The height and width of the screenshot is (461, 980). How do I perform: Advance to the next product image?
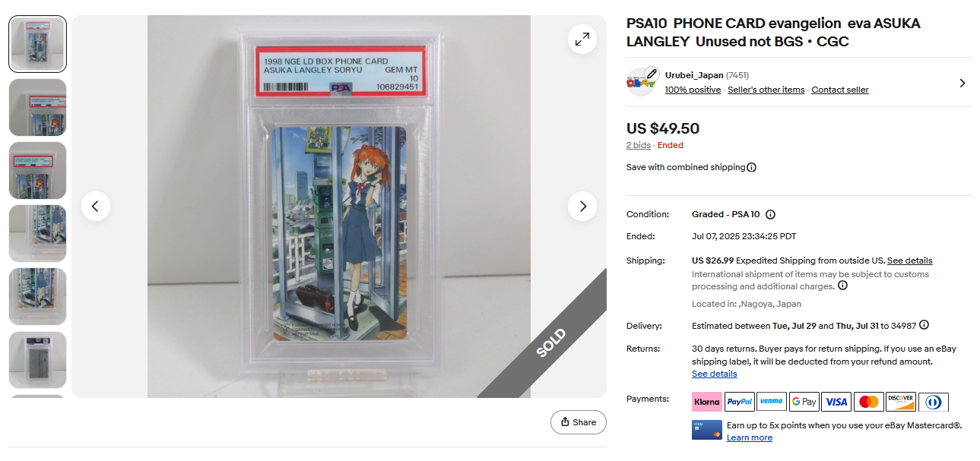[x=582, y=207]
